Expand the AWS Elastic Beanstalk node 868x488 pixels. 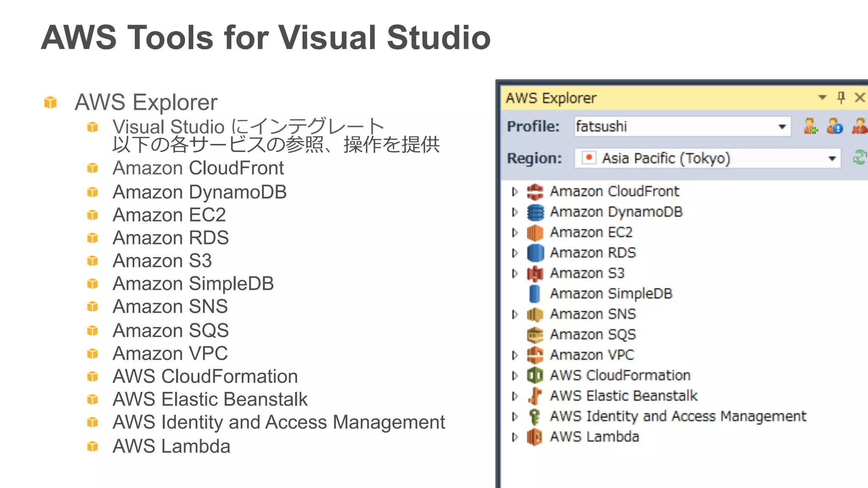point(515,396)
